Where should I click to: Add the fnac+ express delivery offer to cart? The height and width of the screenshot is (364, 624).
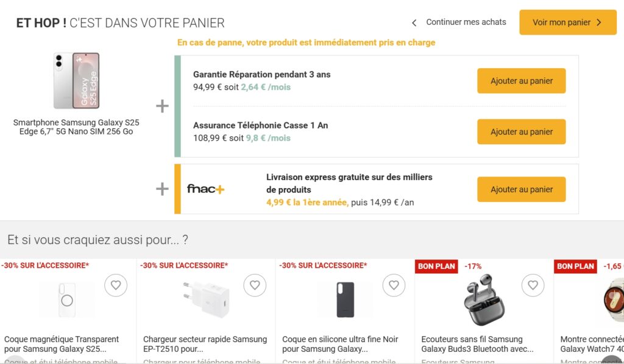click(x=521, y=189)
